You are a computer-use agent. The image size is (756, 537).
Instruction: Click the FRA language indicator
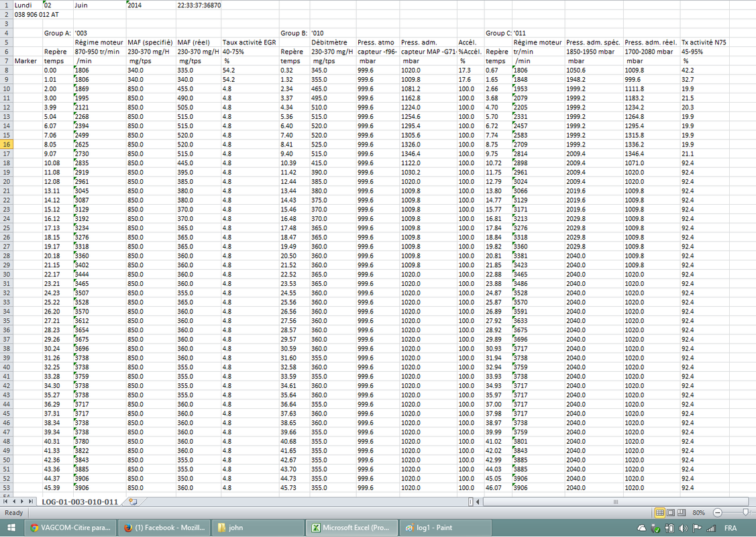pyautogui.click(x=731, y=528)
